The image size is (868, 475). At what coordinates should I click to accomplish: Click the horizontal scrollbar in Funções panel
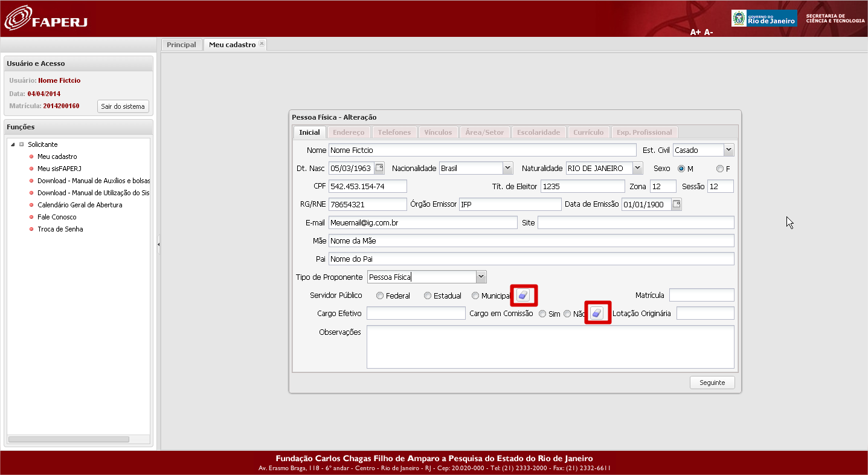coord(69,439)
